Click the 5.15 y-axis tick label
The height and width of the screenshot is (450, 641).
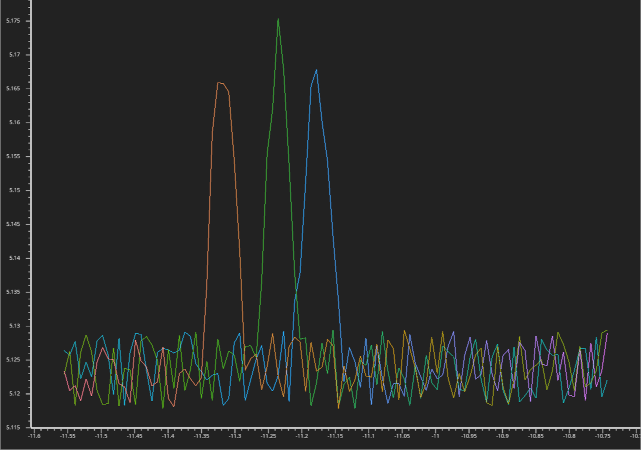15,190
